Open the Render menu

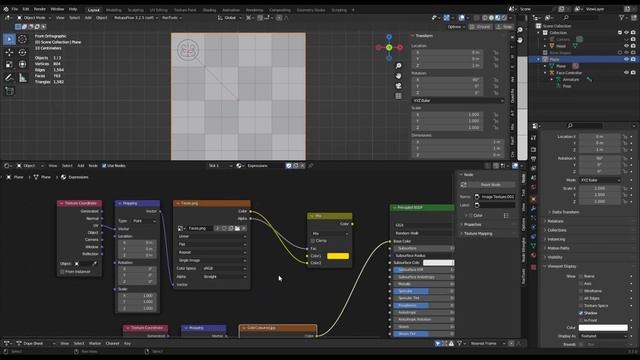pos(40,9)
